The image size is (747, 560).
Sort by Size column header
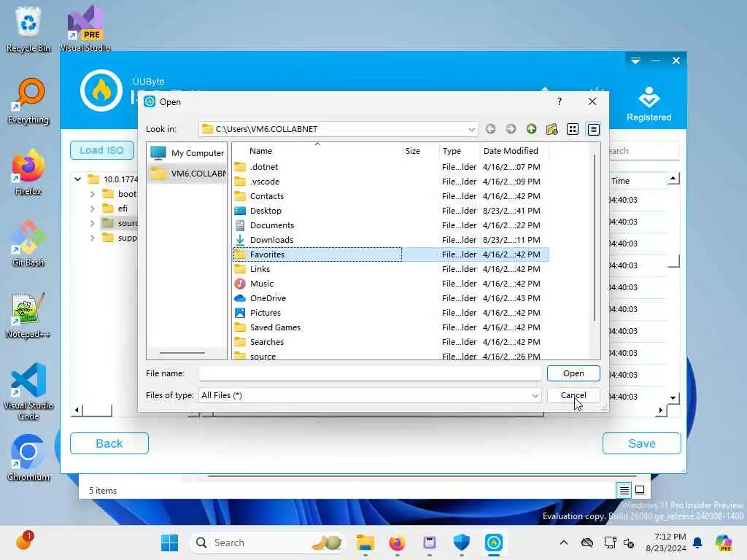pos(420,151)
